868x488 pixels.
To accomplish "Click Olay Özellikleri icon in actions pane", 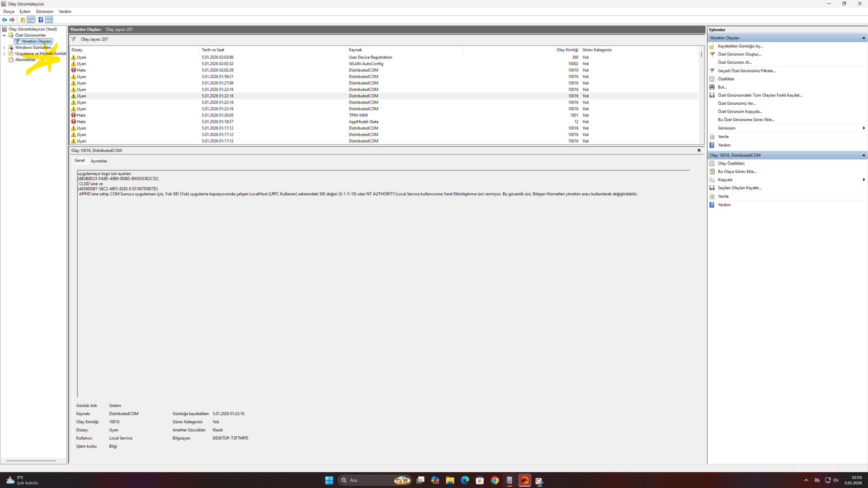I will pos(712,164).
